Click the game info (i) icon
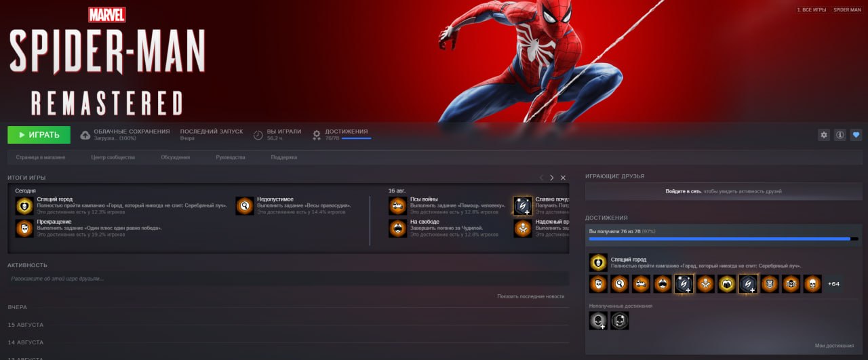868x360 pixels. pos(840,135)
